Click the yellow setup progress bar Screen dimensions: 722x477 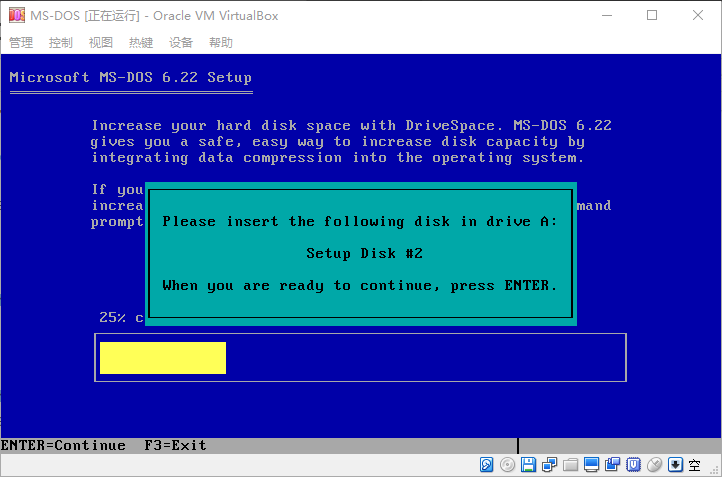tap(163, 358)
